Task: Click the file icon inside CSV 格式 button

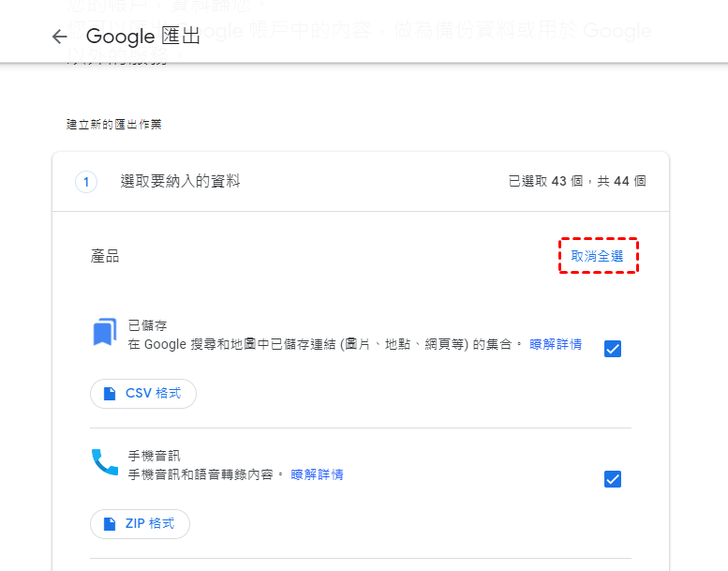Action: [110, 394]
